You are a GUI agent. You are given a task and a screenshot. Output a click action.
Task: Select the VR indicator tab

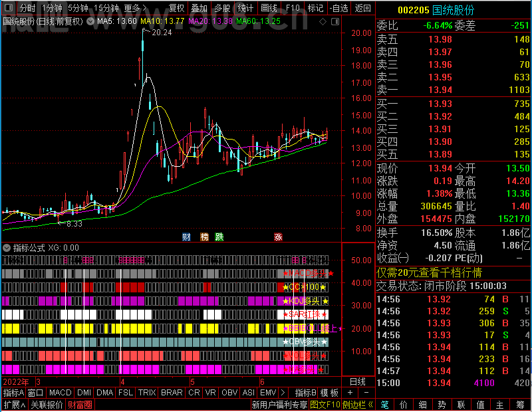click(x=210, y=393)
